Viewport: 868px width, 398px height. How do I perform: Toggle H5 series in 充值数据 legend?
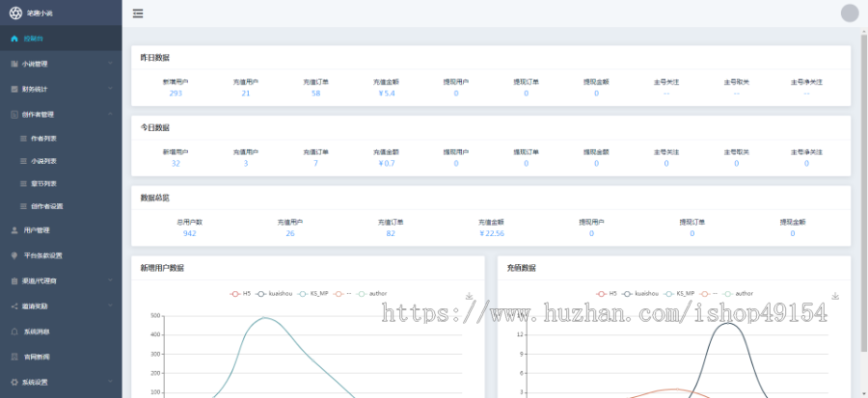pos(607,294)
